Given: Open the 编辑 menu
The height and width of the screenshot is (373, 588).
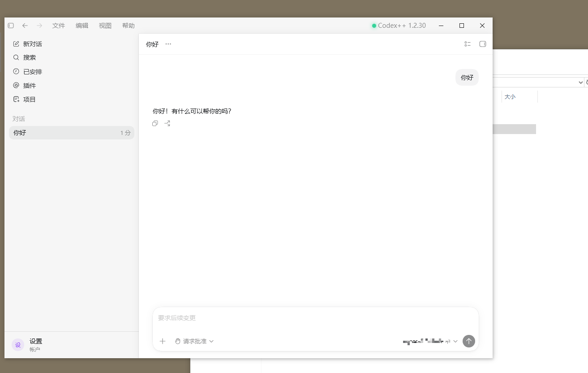Looking at the screenshot, I should tap(82, 26).
